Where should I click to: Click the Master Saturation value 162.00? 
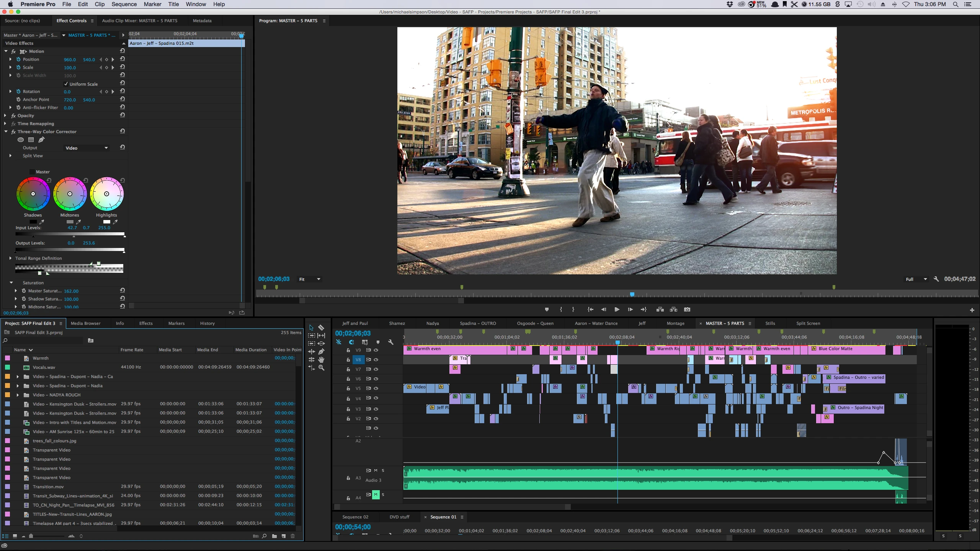click(x=71, y=291)
